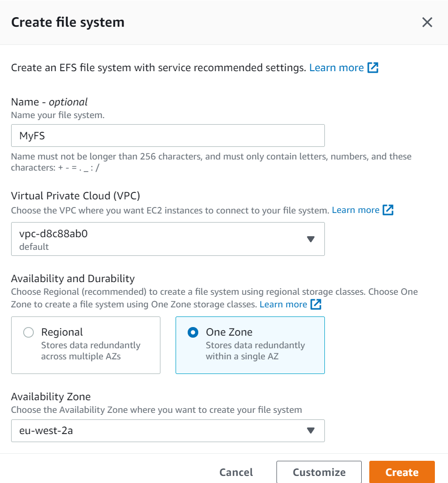The height and width of the screenshot is (483, 448).
Task: Select the Regional radio button
Action: point(29,332)
